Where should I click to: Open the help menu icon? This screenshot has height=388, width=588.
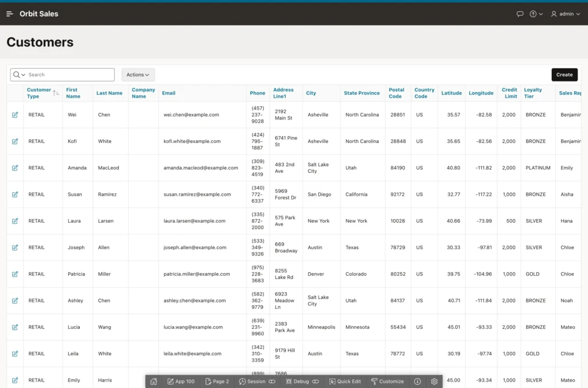[536, 14]
